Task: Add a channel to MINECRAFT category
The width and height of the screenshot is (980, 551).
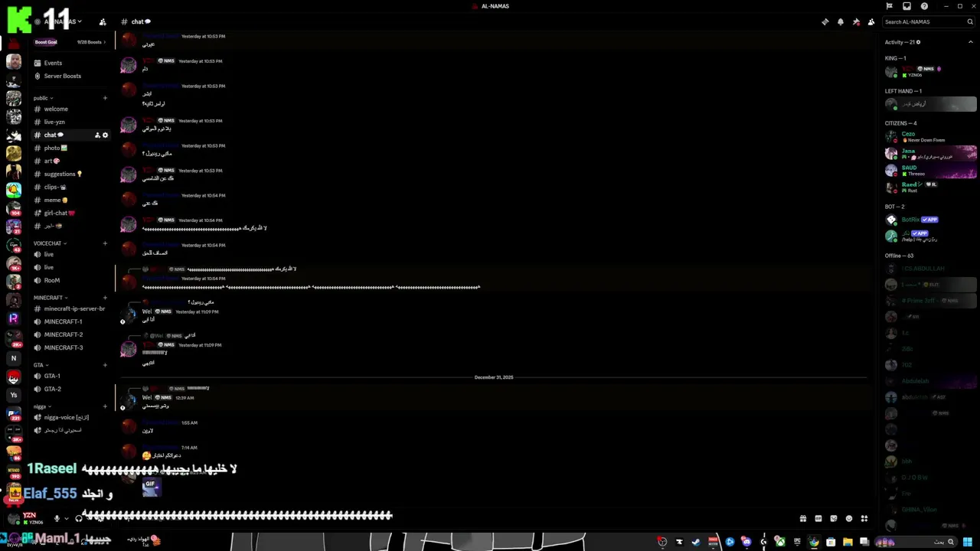Action: [105, 298]
